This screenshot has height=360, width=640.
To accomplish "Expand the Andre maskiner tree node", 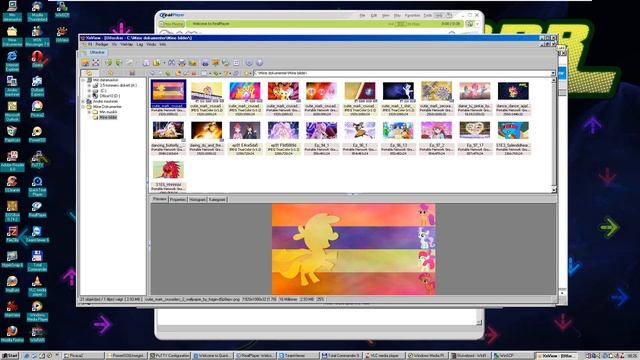I will click(x=84, y=101).
